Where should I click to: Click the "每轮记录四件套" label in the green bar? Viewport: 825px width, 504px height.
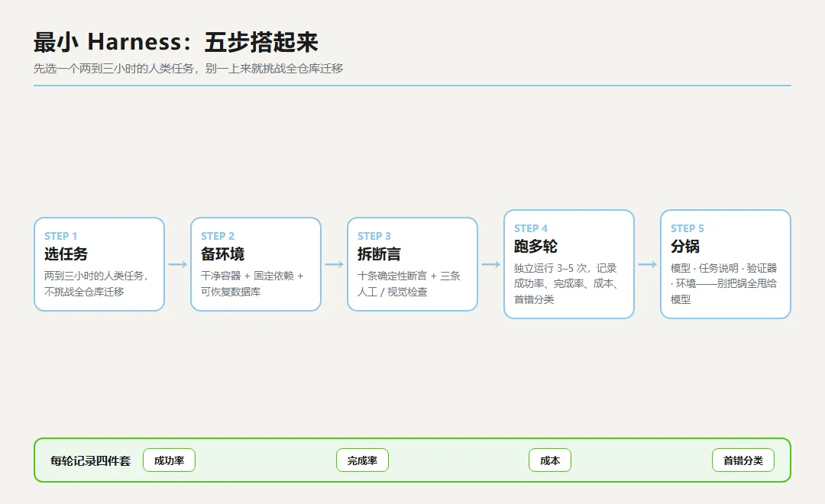pyautogui.click(x=90, y=461)
